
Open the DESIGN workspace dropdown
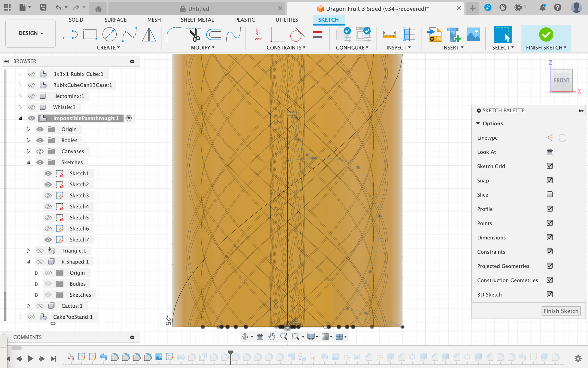click(x=31, y=33)
